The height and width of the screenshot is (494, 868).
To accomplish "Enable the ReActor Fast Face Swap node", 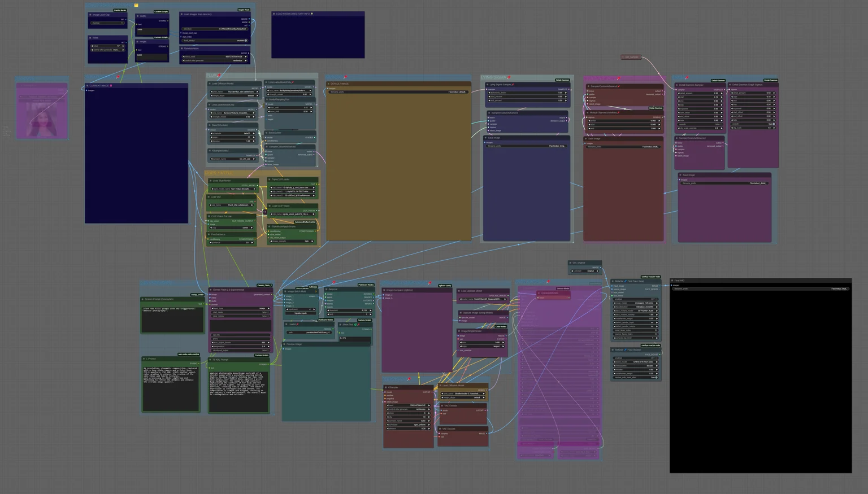I will click(x=636, y=299).
